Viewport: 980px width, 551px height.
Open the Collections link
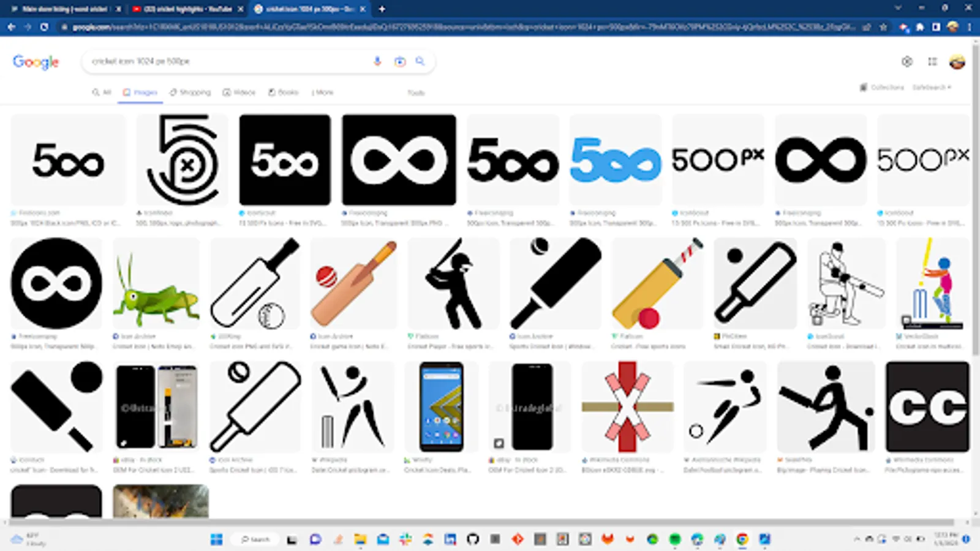(x=882, y=88)
